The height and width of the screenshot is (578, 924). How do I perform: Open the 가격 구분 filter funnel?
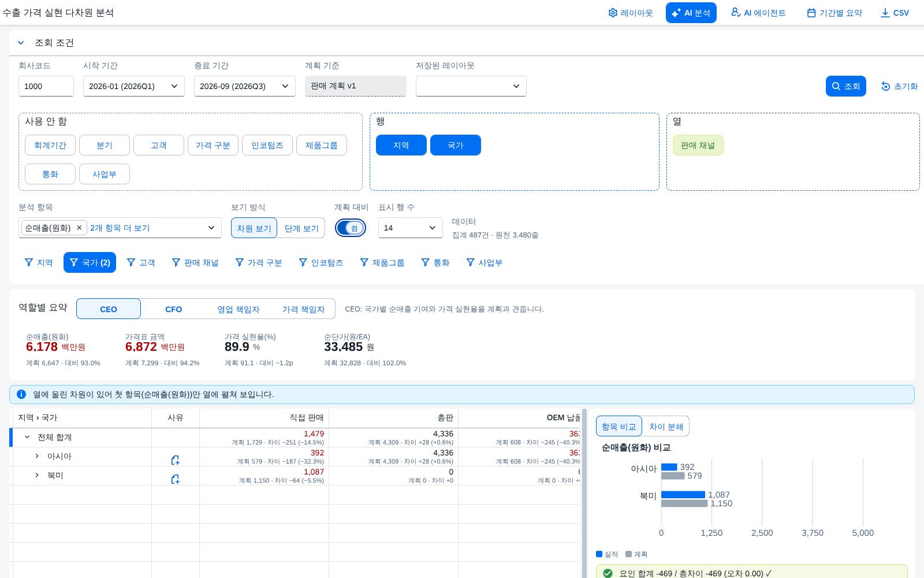point(259,262)
